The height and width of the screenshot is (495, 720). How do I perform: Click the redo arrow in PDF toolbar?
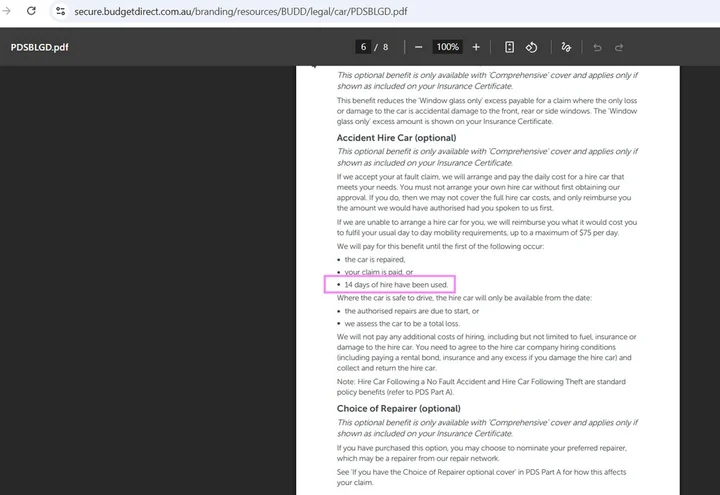click(x=620, y=47)
